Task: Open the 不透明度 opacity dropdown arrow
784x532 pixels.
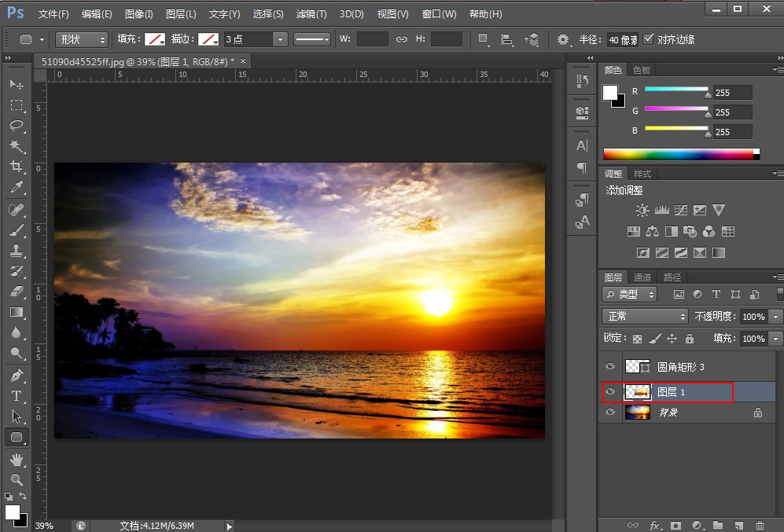Action: (775, 316)
